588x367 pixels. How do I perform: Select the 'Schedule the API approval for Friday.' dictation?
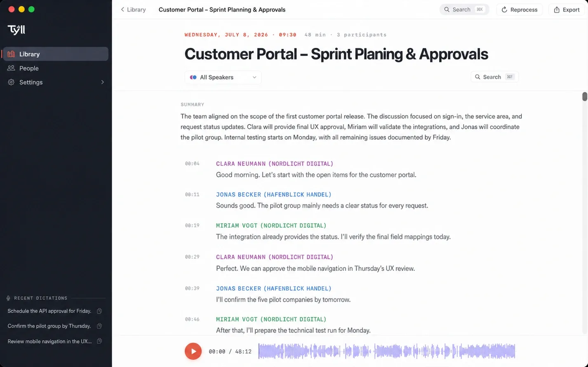pyautogui.click(x=49, y=311)
